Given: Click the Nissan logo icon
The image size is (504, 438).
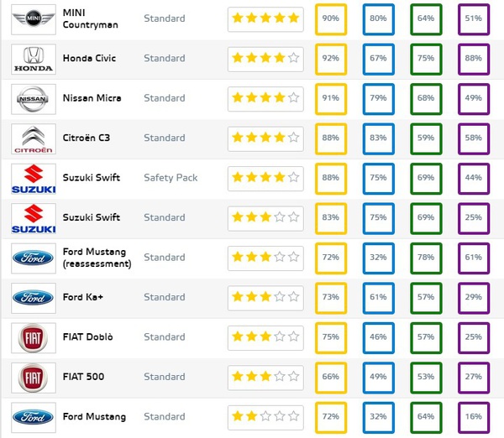Looking at the screenshot, I should click(34, 99).
